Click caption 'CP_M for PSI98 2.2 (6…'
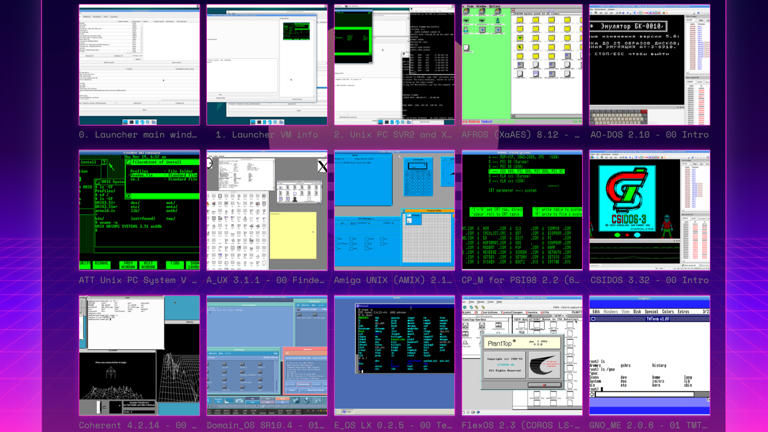 click(x=521, y=280)
